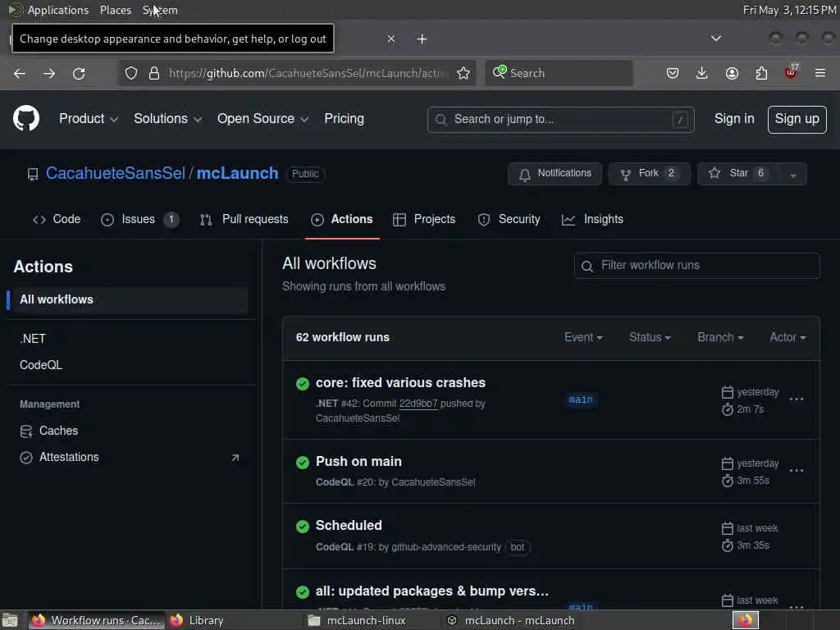Screen dimensions: 840x630
Task: Open the shield tracking protection icon
Action: 131,73
